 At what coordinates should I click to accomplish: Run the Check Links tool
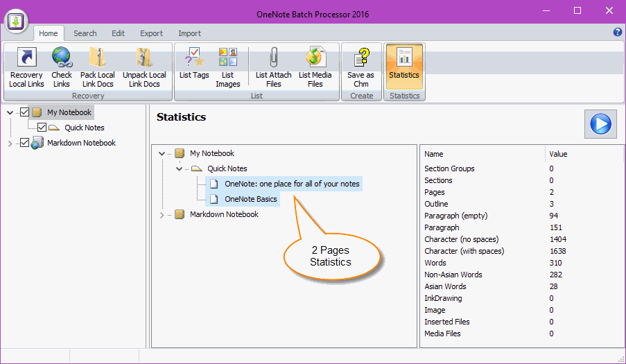(x=62, y=67)
